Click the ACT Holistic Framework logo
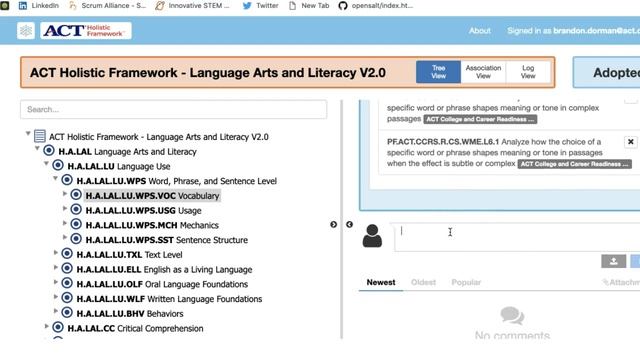Image resolution: width=640 pixels, height=360 pixels. (86, 31)
